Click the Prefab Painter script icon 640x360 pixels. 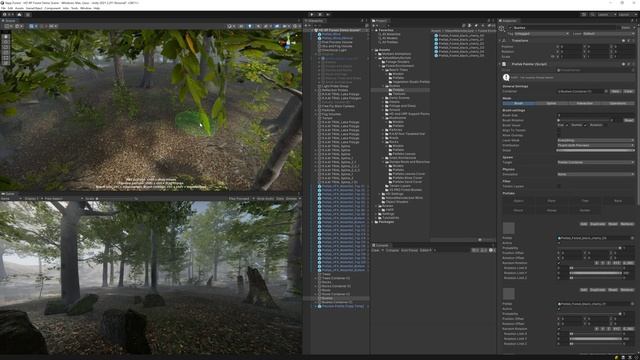(504, 64)
